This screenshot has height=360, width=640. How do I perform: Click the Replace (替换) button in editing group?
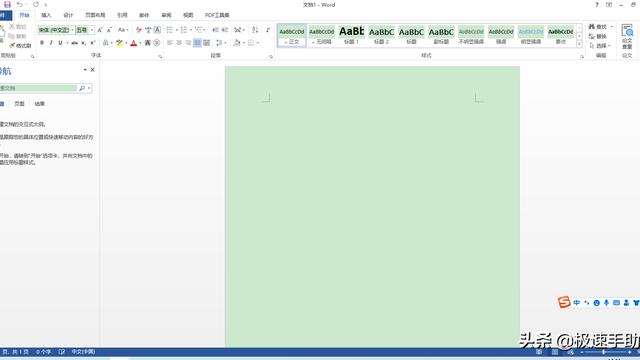(598, 36)
